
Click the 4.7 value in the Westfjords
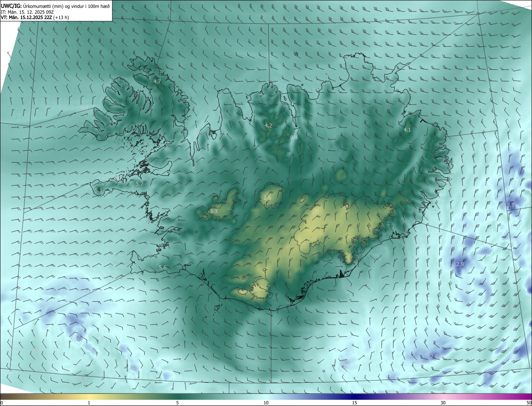[157, 82]
